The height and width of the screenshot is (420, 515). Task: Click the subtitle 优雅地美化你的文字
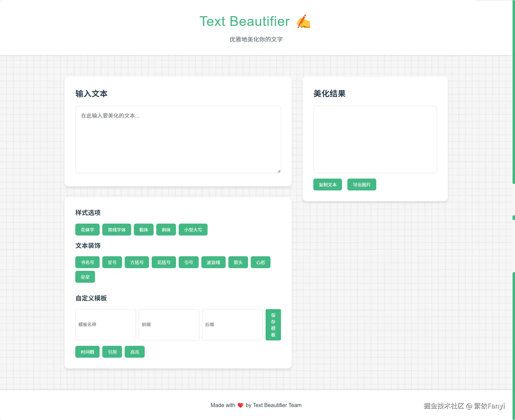[256, 39]
